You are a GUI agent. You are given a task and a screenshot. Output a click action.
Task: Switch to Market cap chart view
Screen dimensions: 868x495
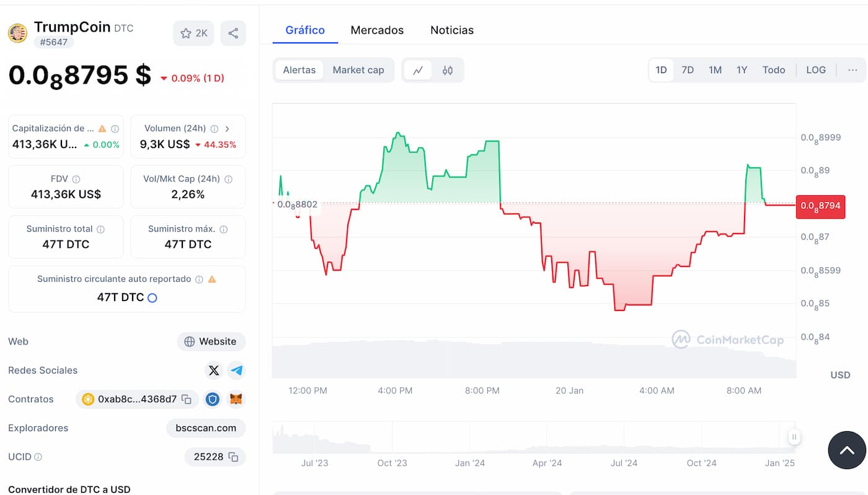point(358,70)
